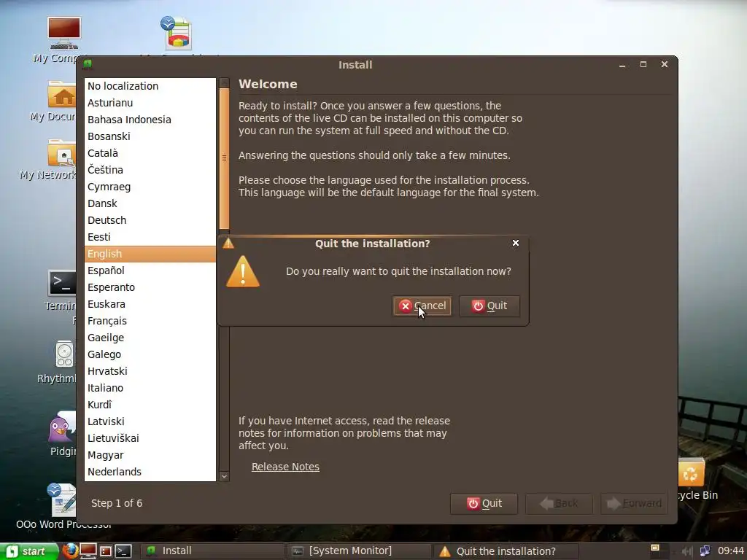
Task: Select the highlighted English language row
Action: [x=150, y=254]
